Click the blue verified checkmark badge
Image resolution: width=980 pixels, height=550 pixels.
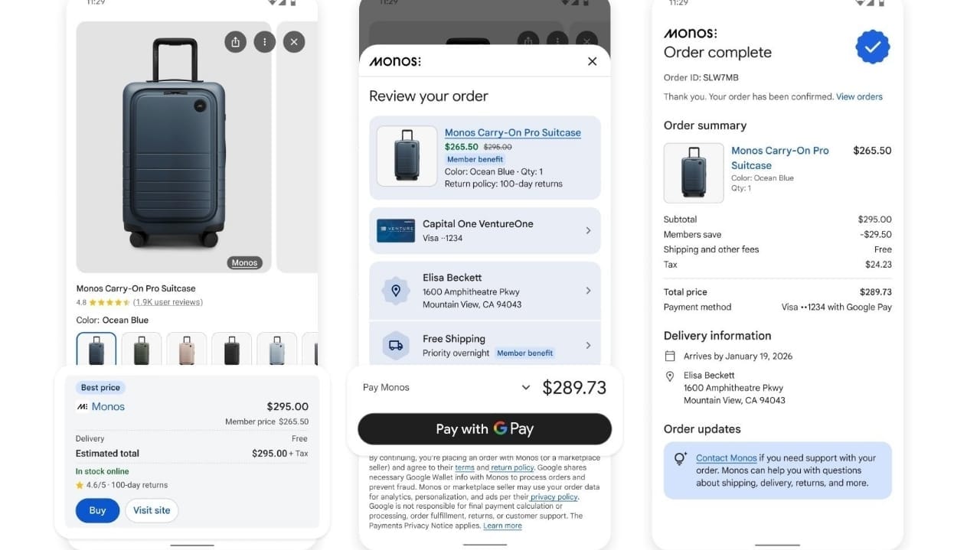click(872, 47)
